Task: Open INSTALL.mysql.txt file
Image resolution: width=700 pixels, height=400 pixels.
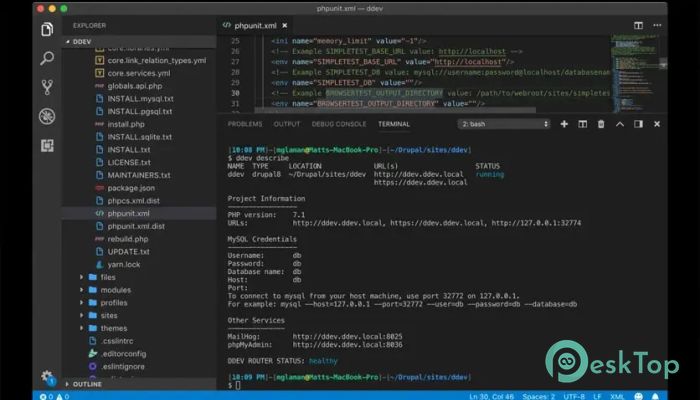Action: (x=139, y=99)
